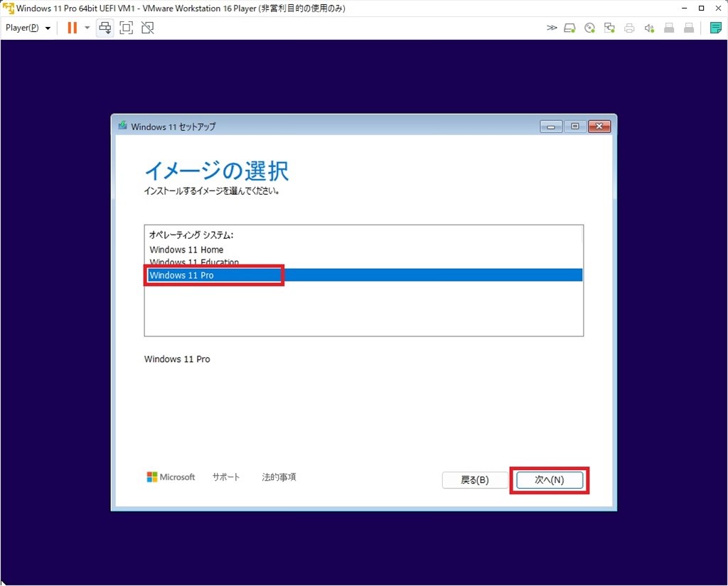Click the 戻る(B) back button
The image size is (728, 586).
point(475,480)
